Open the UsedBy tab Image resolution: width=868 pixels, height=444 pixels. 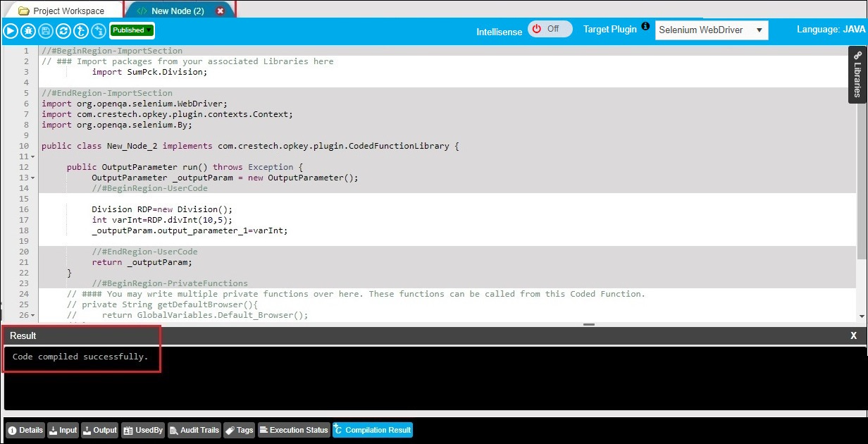pos(143,430)
